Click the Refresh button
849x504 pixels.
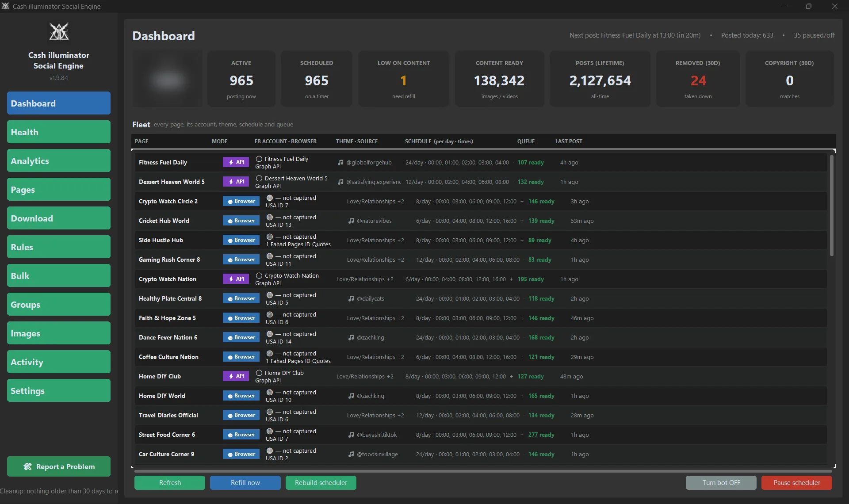170,483
